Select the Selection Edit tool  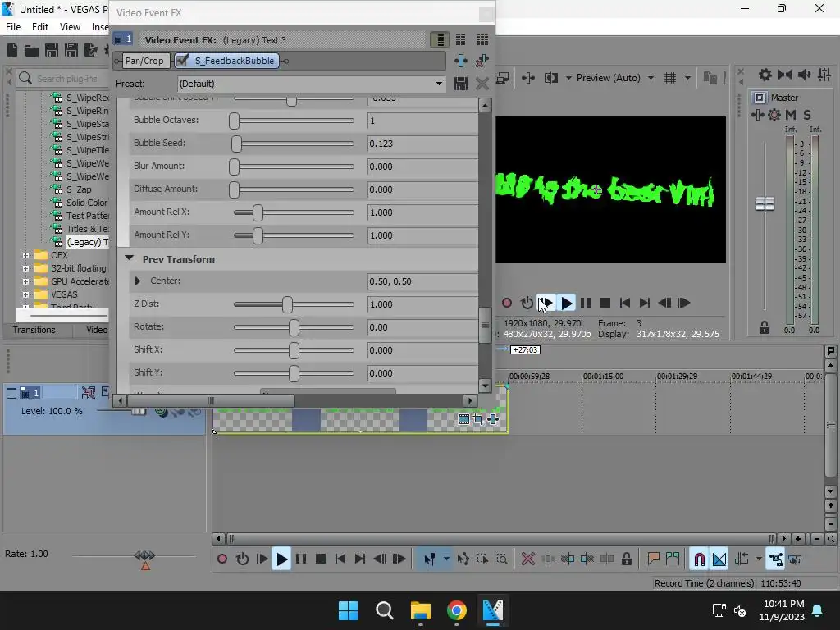tap(482, 559)
